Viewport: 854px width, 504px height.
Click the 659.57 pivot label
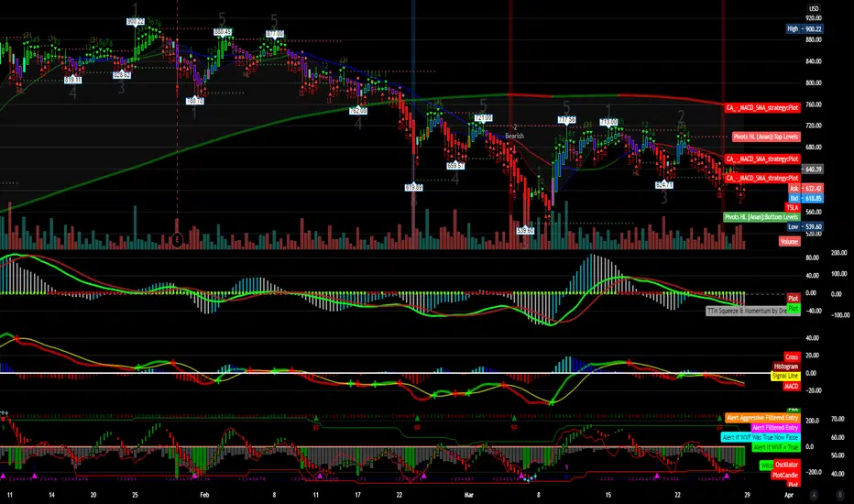455,166
